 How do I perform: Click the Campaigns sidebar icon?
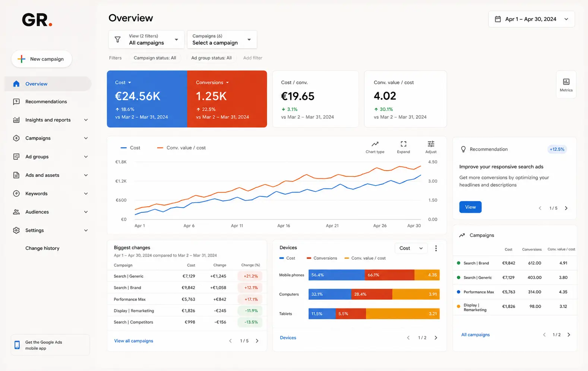[16, 138]
